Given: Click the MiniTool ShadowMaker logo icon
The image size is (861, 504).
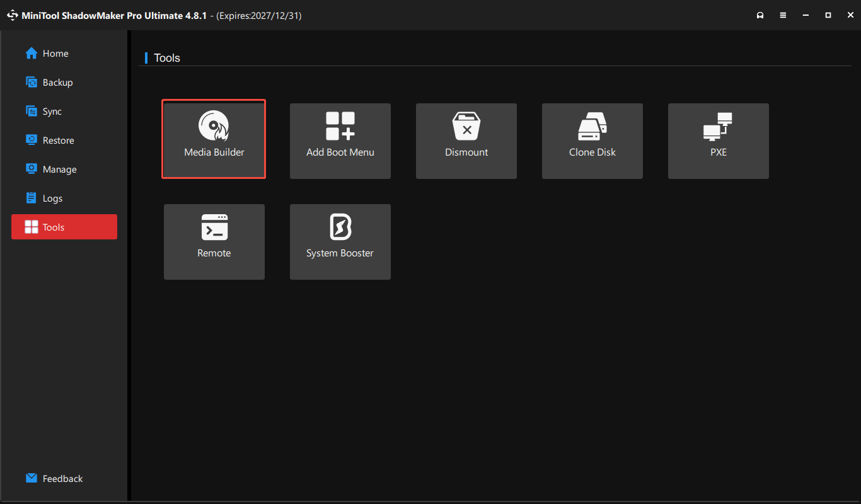Looking at the screenshot, I should tap(12, 16).
